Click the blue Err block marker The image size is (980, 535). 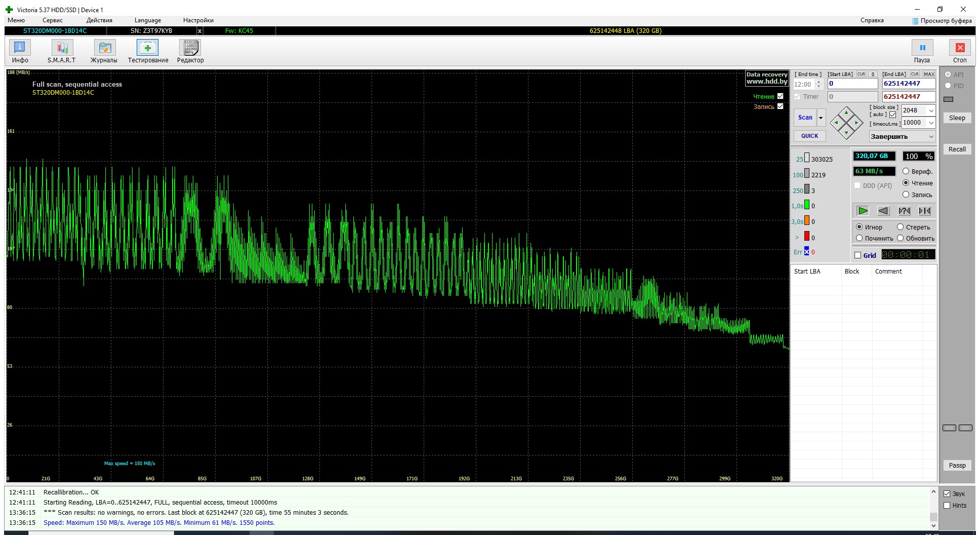pyautogui.click(x=806, y=252)
